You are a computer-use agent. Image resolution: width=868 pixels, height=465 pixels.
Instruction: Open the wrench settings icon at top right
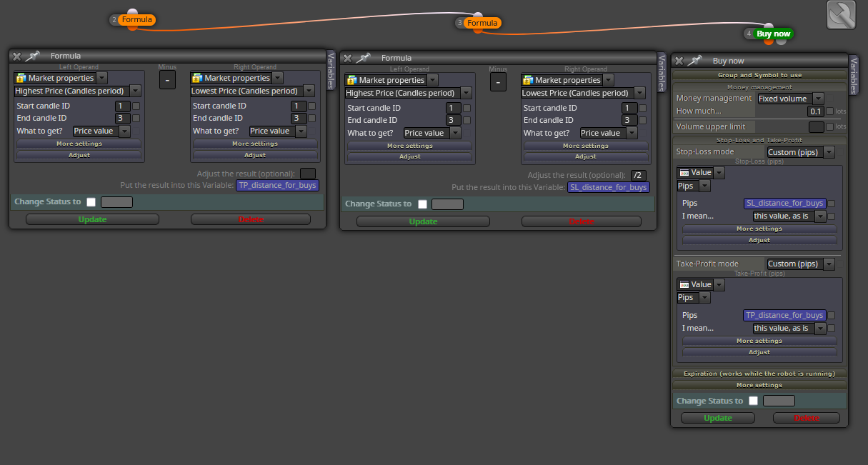click(x=841, y=15)
